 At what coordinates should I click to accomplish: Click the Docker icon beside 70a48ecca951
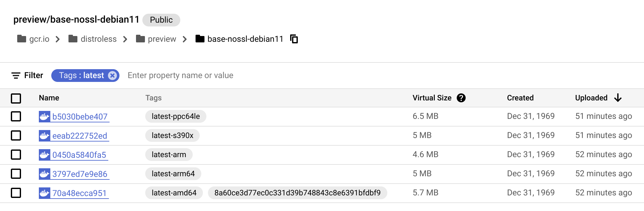(45, 193)
